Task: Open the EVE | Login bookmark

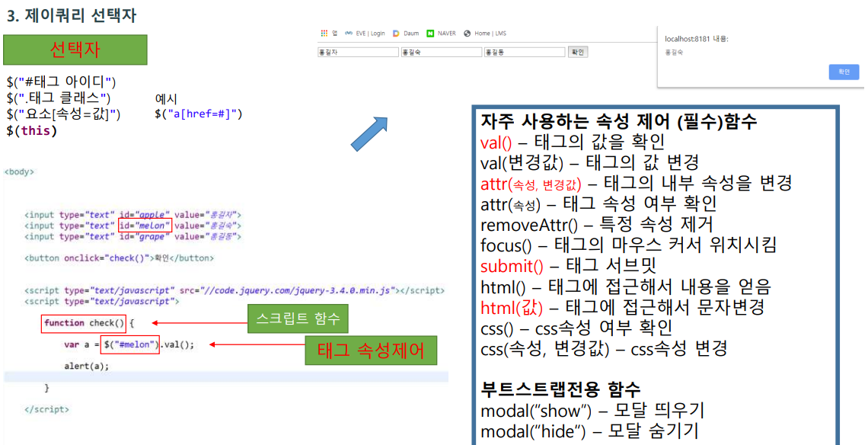Action: 371,33
